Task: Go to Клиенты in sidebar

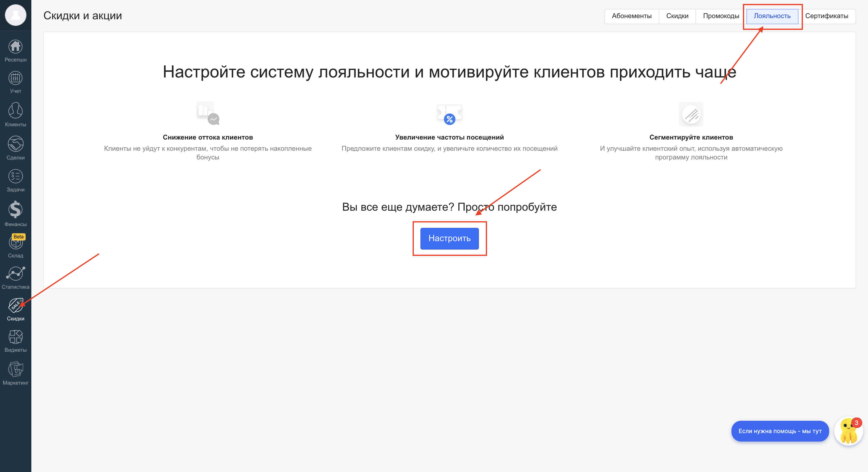Action: coord(15,111)
